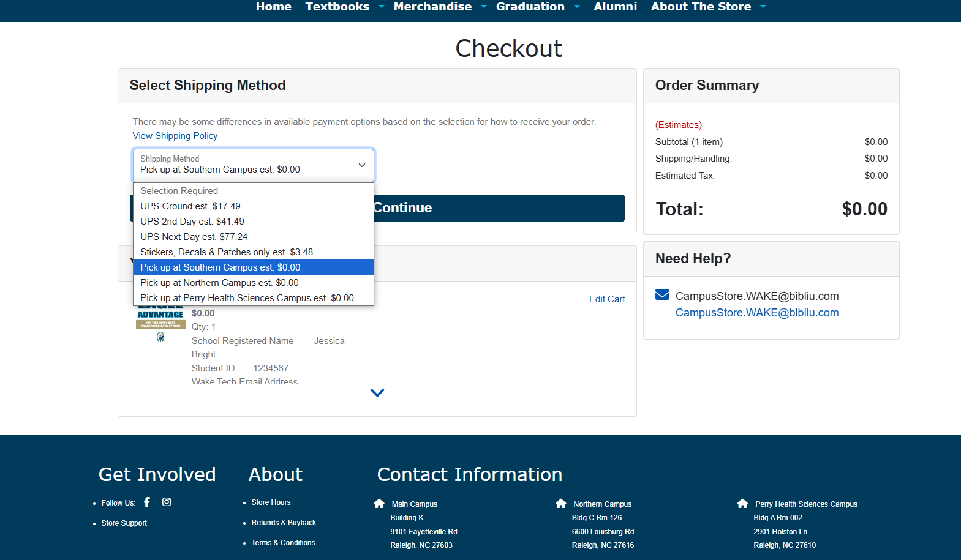
Task: Select Pick up at Northern Campus option
Action: pyautogui.click(x=219, y=283)
